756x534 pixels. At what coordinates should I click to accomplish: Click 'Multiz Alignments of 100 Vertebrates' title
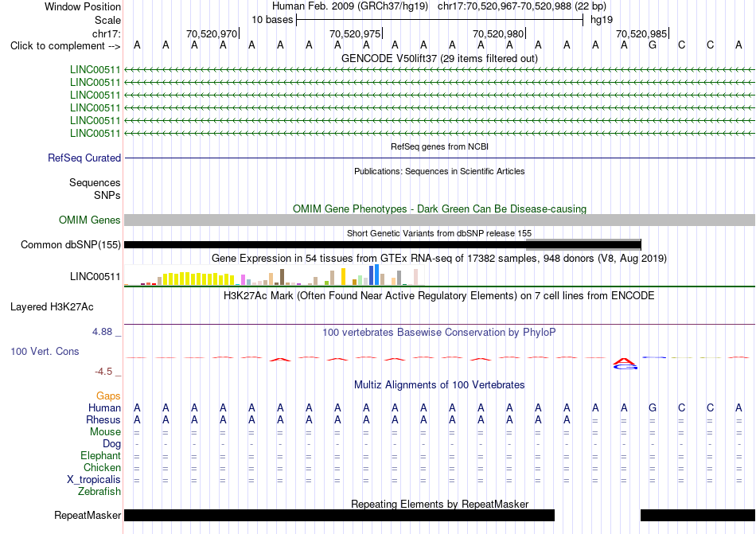point(439,384)
